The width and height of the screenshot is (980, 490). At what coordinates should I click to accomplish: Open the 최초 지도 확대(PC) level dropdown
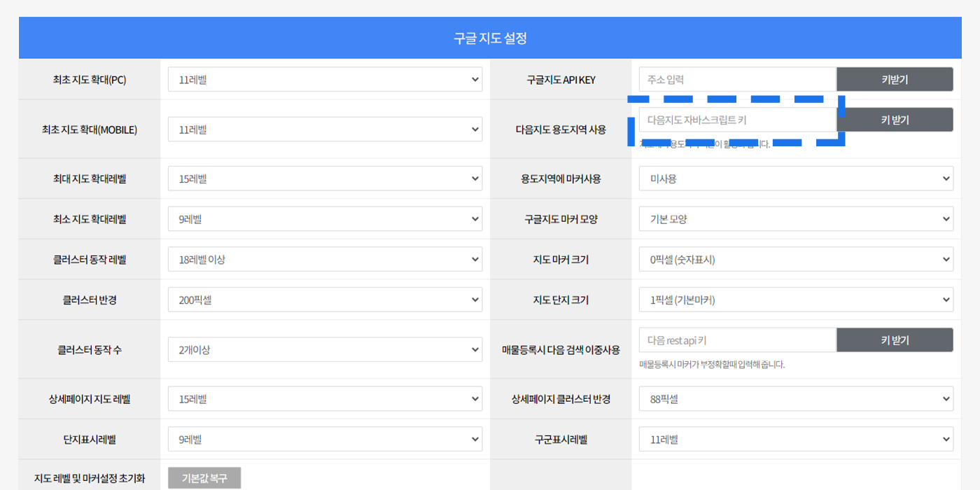tap(325, 80)
